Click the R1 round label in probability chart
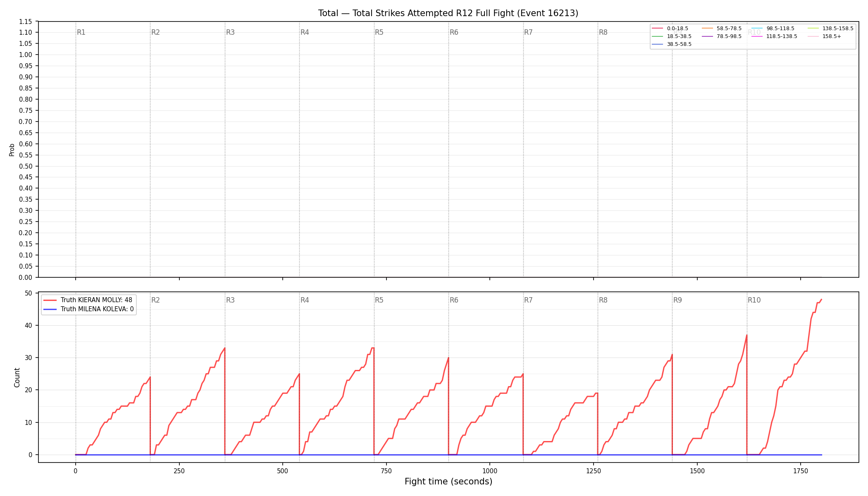The height and width of the screenshot is (496, 868). click(x=81, y=32)
